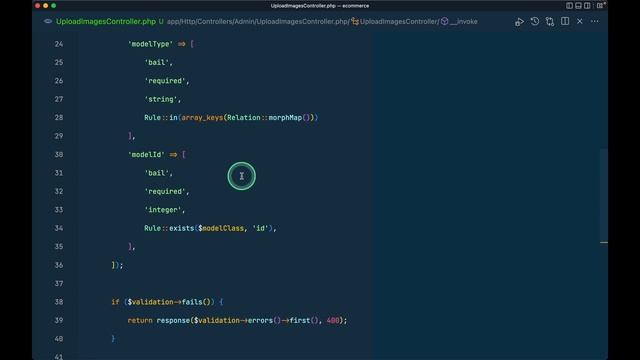Viewport: 640px width, 360px height.
Task: Click Rule::exists on line 34
Action: click(x=169, y=228)
